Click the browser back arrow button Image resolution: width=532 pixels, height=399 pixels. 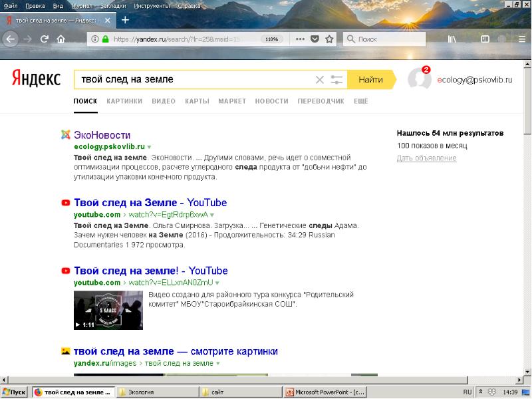11,39
